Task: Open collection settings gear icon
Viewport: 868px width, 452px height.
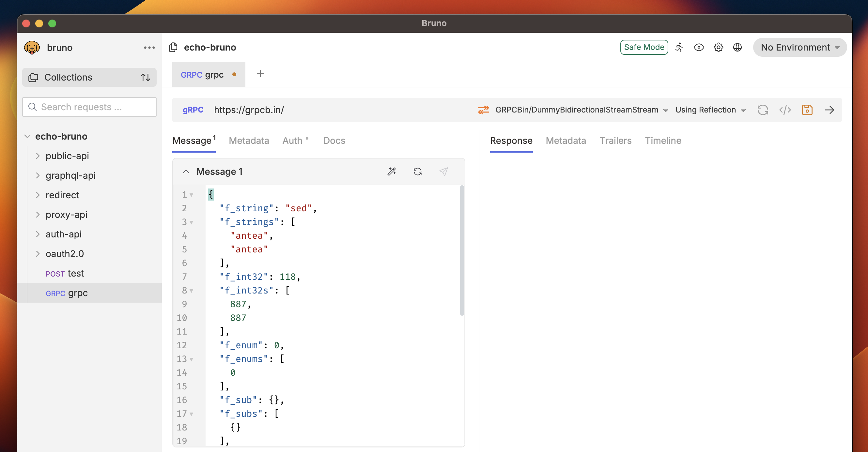Action: pos(718,47)
